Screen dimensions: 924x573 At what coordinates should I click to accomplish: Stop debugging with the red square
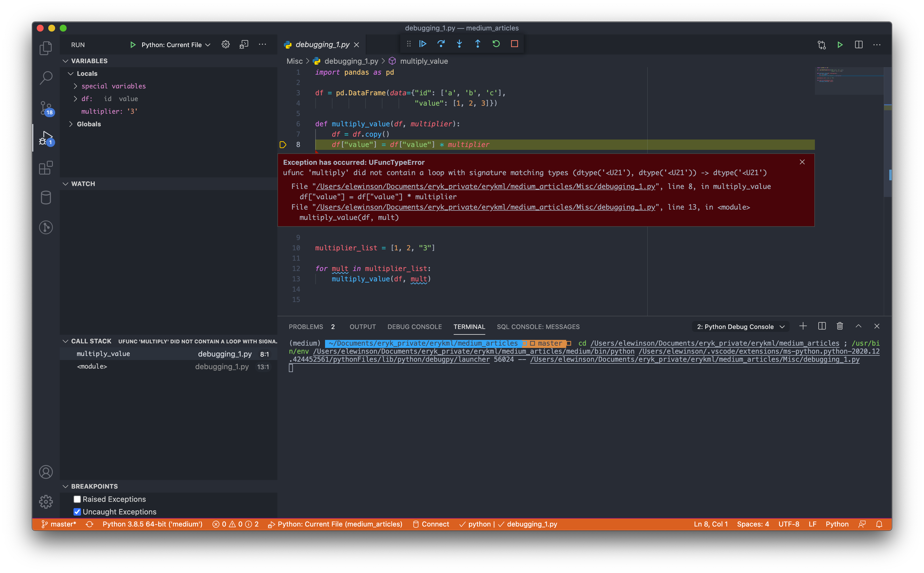pyautogui.click(x=514, y=44)
